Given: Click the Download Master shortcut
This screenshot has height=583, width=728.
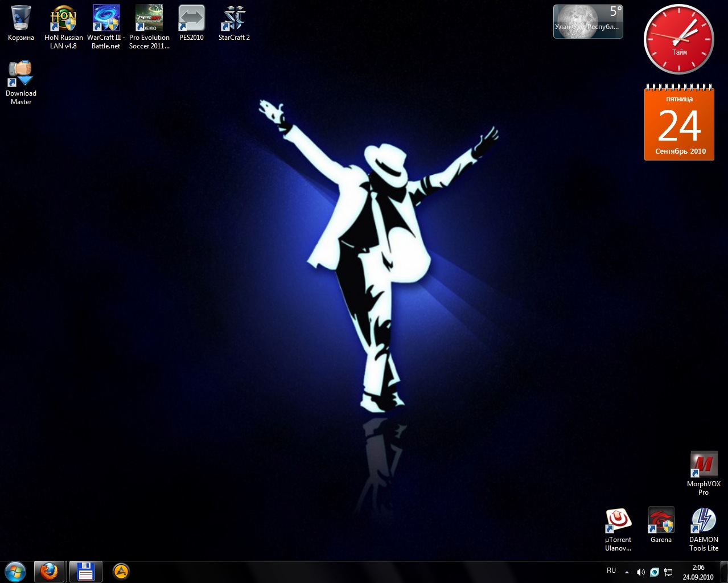Looking at the screenshot, I should (21, 75).
